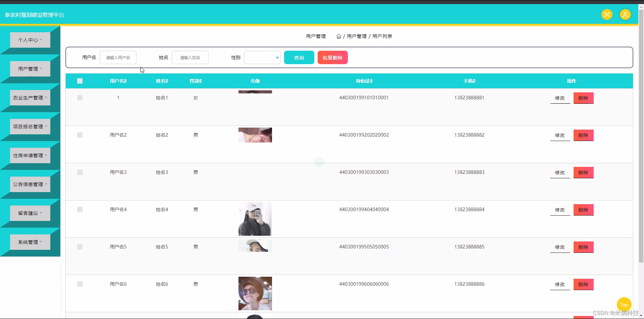644x319 pixels.
Task: Open the 性别 dropdown filter
Action: [x=262, y=57]
